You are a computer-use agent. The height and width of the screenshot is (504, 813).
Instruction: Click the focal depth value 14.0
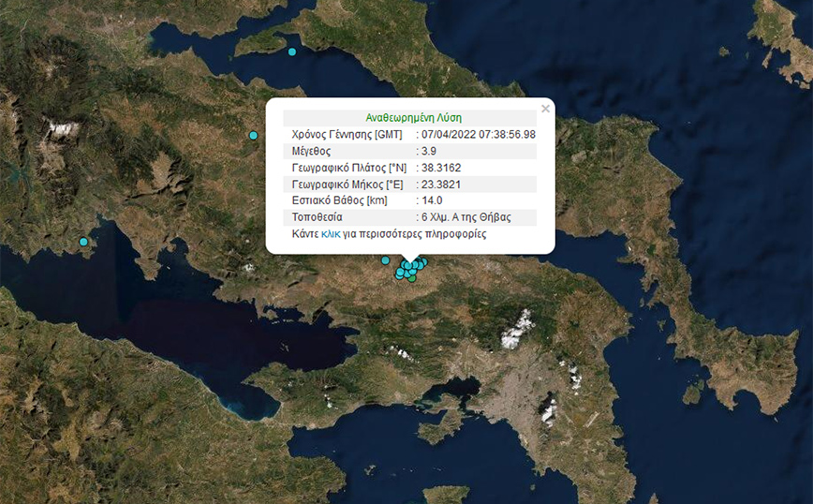tap(433, 200)
